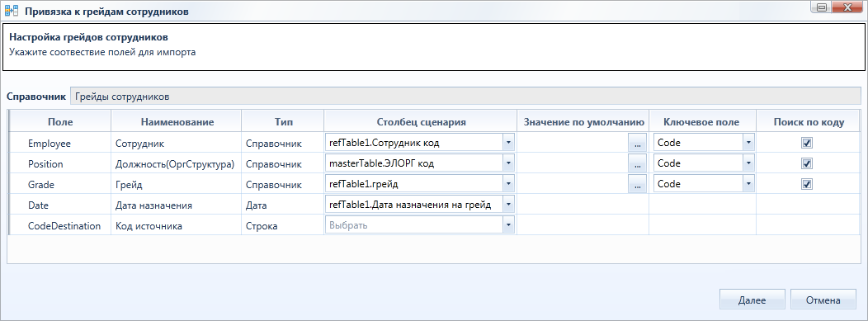This screenshot has height=321, width=868.
Task: Uncheck code search for Grade row
Action: (x=807, y=184)
